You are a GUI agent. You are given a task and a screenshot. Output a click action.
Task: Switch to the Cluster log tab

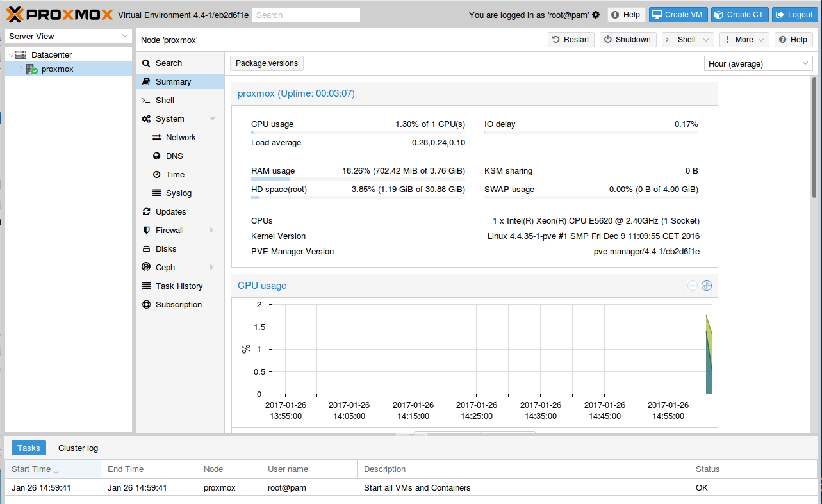(x=78, y=448)
